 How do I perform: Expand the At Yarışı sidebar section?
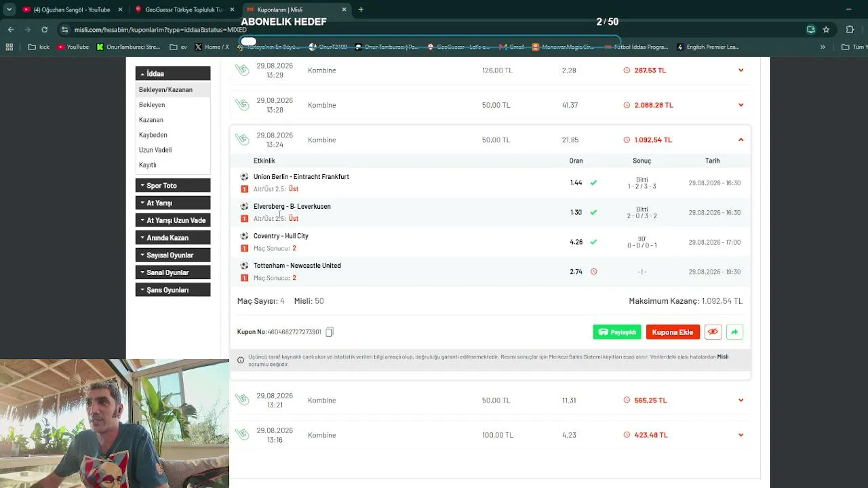173,203
